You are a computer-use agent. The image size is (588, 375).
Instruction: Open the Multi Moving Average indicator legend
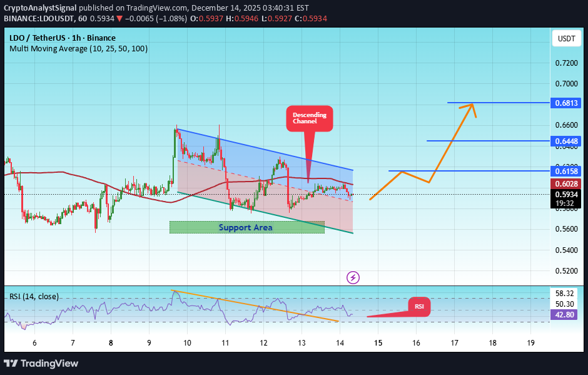coord(78,48)
